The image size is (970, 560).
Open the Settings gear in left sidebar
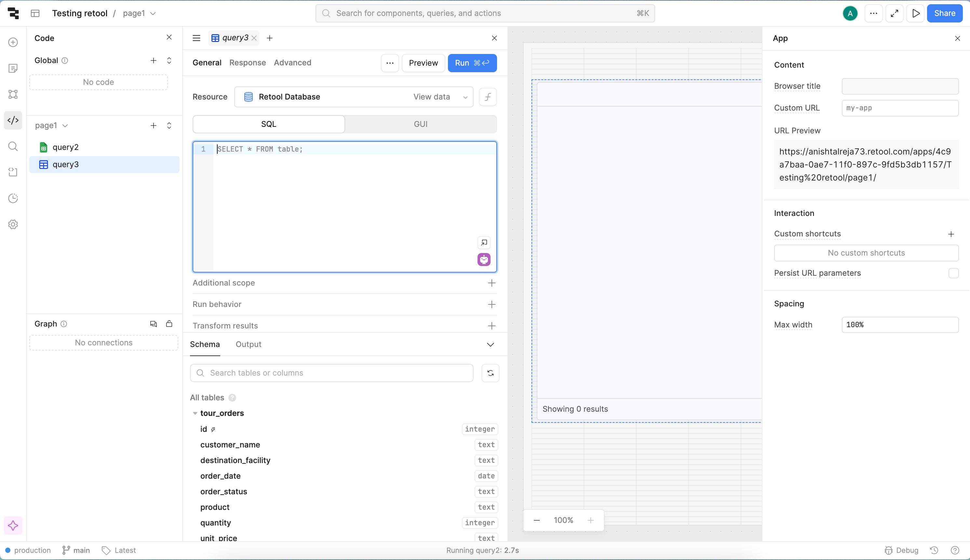tap(13, 224)
